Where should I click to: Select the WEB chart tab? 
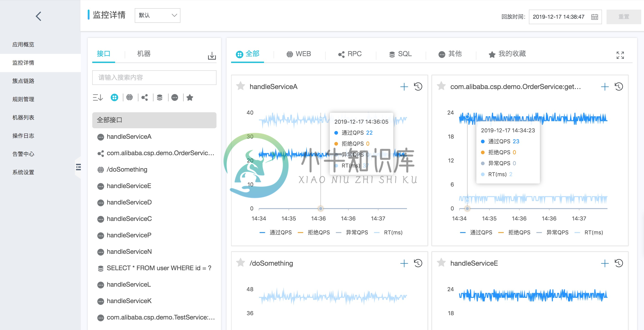pos(299,54)
